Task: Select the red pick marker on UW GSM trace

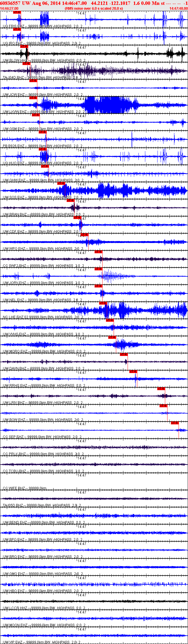Action: tap(36, 115)
